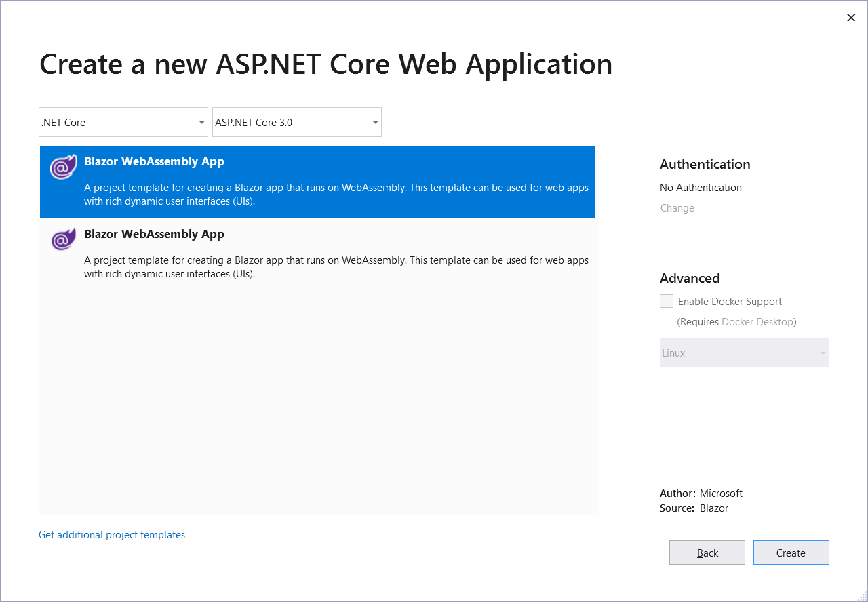The height and width of the screenshot is (602, 868).
Task: Click the resize grip in the bottom-right corner
Action: click(863, 597)
